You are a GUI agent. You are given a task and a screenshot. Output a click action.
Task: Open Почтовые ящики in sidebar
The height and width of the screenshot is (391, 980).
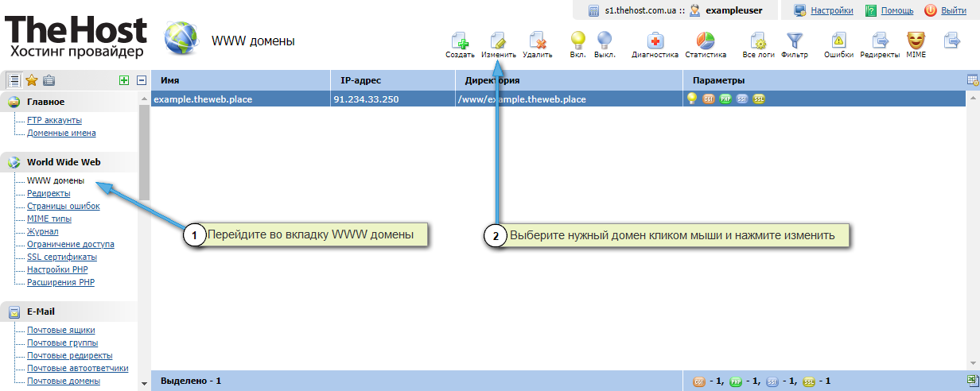point(61,331)
